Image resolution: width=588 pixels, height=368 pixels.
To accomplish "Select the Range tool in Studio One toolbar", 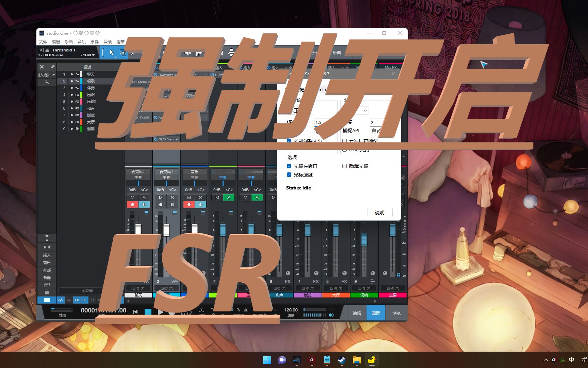I will (122, 52).
